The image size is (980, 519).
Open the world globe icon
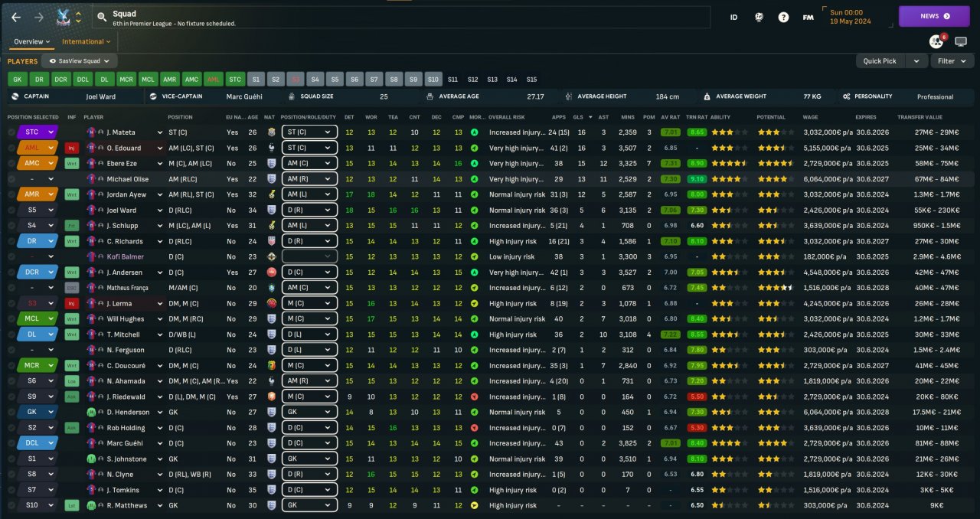(759, 17)
